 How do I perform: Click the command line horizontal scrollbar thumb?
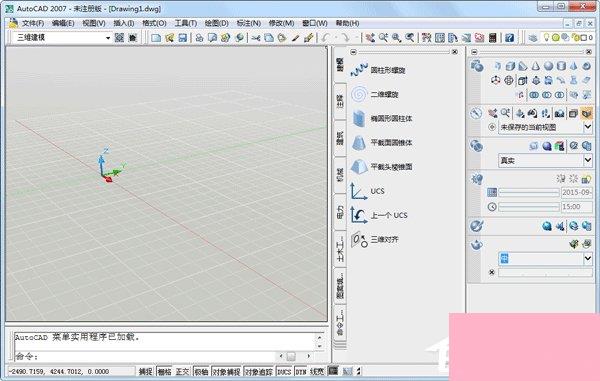(x=291, y=356)
